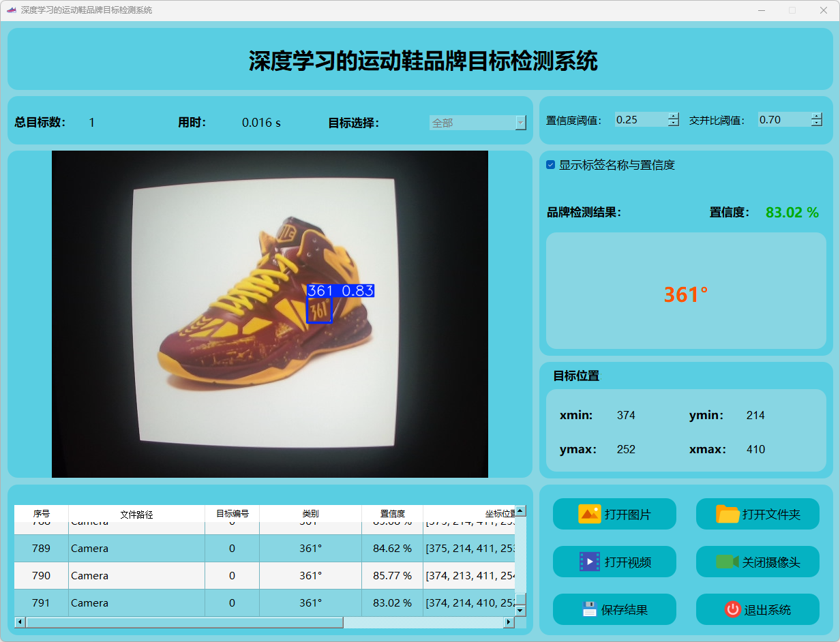Click confidence cell 85.77 %
840x642 pixels.
pyautogui.click(x=392, y=576)
